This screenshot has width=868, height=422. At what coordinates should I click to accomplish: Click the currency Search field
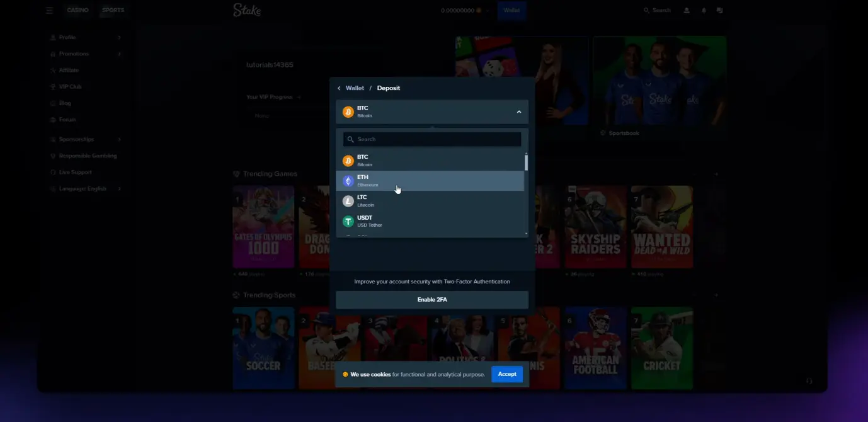pyautogui.click(x=432, y=139)
